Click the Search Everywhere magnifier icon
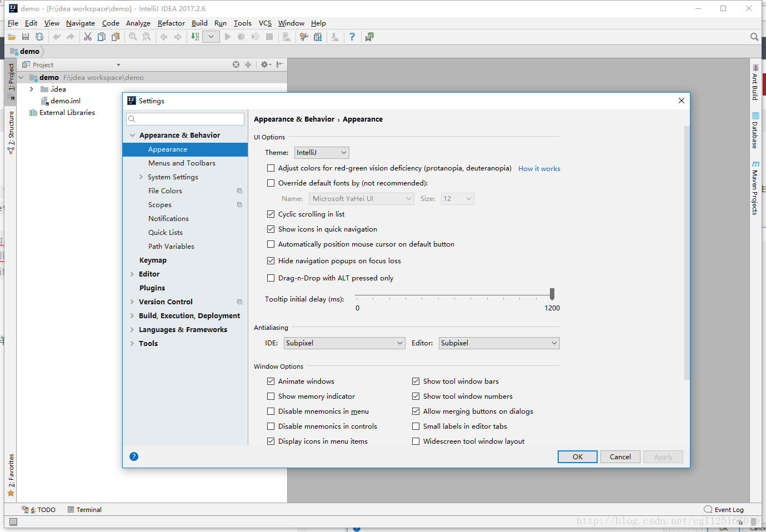 point(754,37)
